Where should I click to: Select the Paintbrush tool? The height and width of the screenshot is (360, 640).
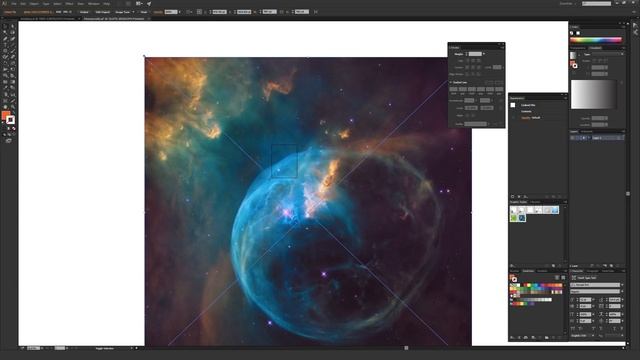coord(13,51)
